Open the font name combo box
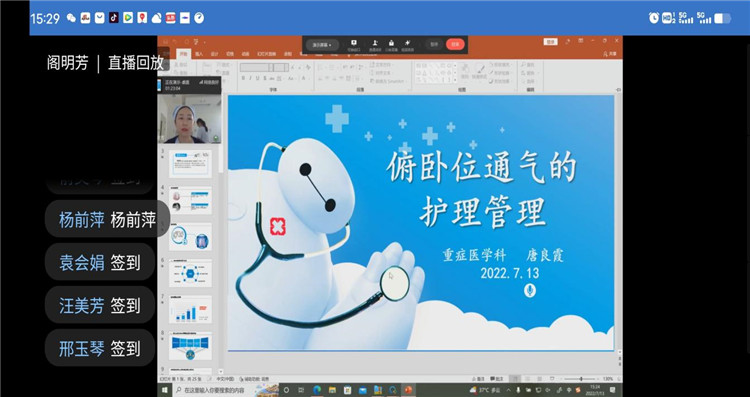750x397 pixels. 256,67
